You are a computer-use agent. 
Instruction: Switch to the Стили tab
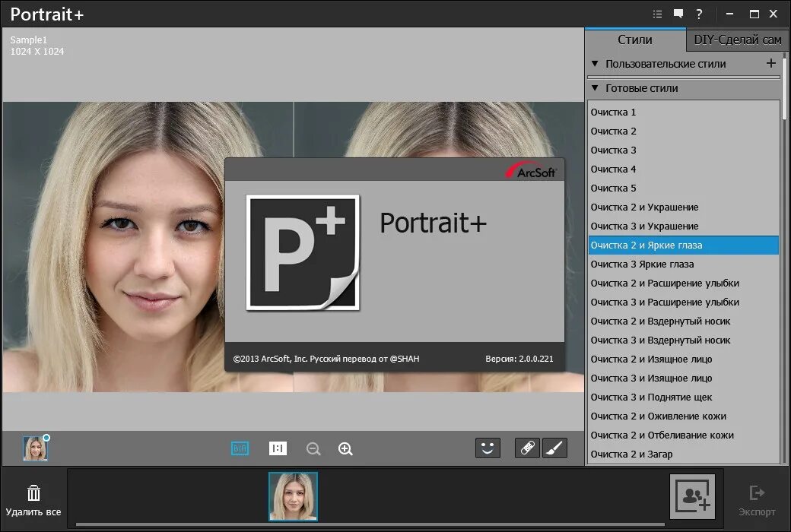pyautogui.click(x=634, y=40)
